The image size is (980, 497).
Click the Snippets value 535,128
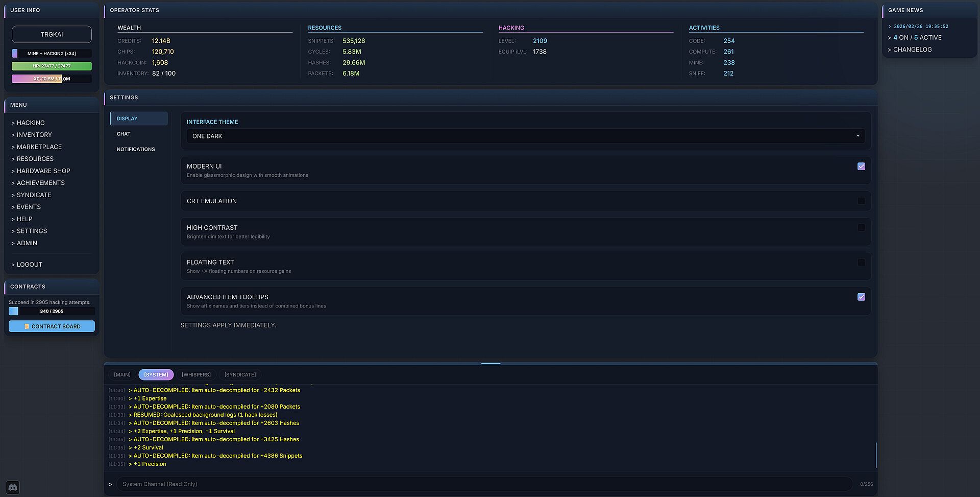coord(354,41)
